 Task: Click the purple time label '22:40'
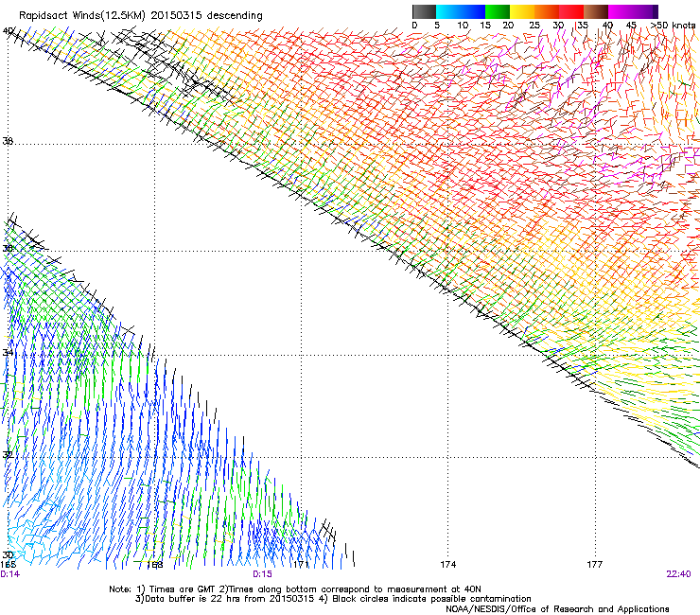(678, 574)
